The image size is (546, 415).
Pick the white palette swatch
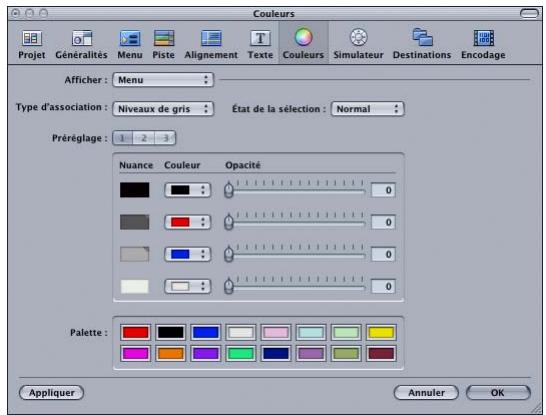[x=241, y=332]
